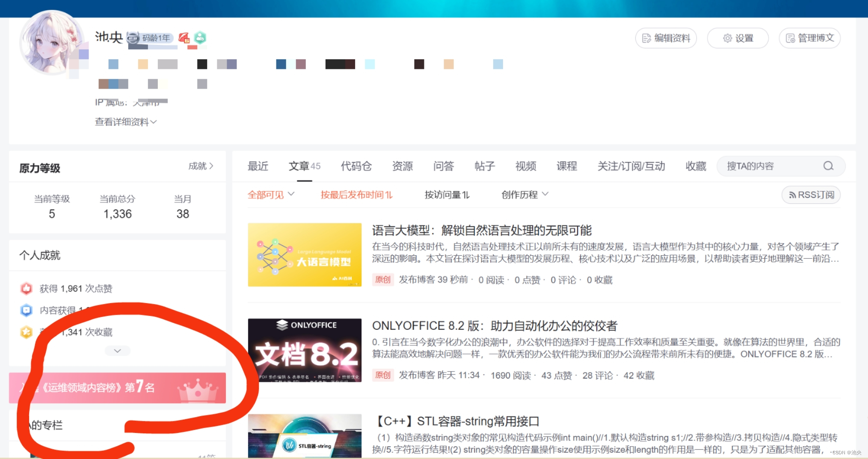Screen dimensions: 868x459
Task: Click the red likes badge icon
Action: pos(27,289)
